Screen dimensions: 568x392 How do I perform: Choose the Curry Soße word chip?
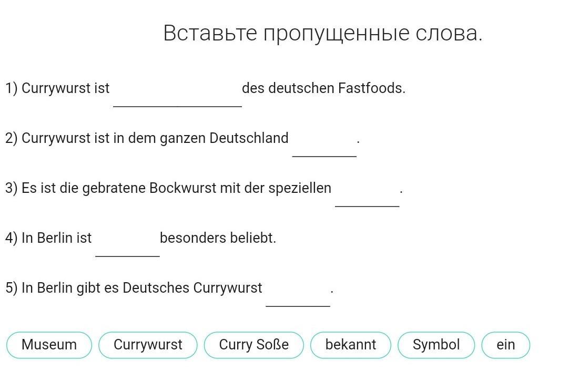(253, 345)
